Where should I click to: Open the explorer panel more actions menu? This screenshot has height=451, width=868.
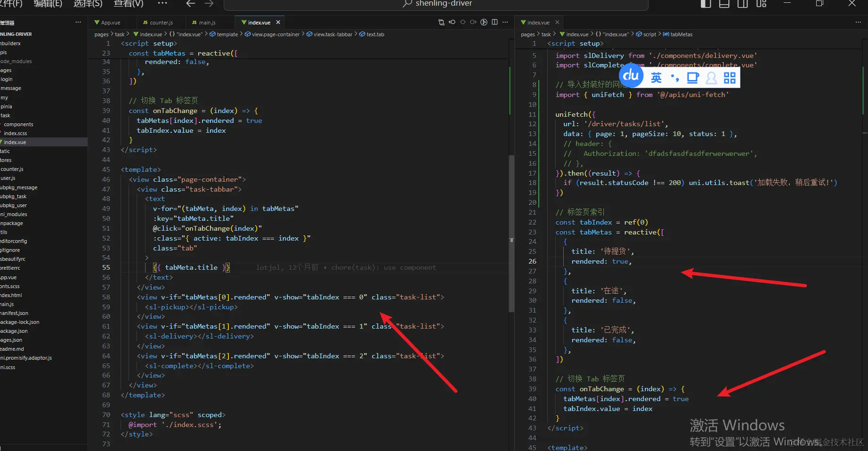pos(78,23)
